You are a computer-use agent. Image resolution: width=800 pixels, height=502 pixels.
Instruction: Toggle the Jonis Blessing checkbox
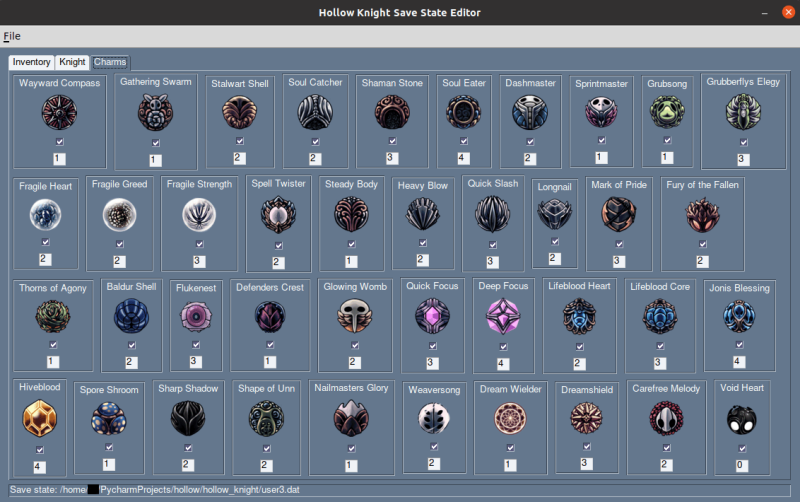coord(739,345)
